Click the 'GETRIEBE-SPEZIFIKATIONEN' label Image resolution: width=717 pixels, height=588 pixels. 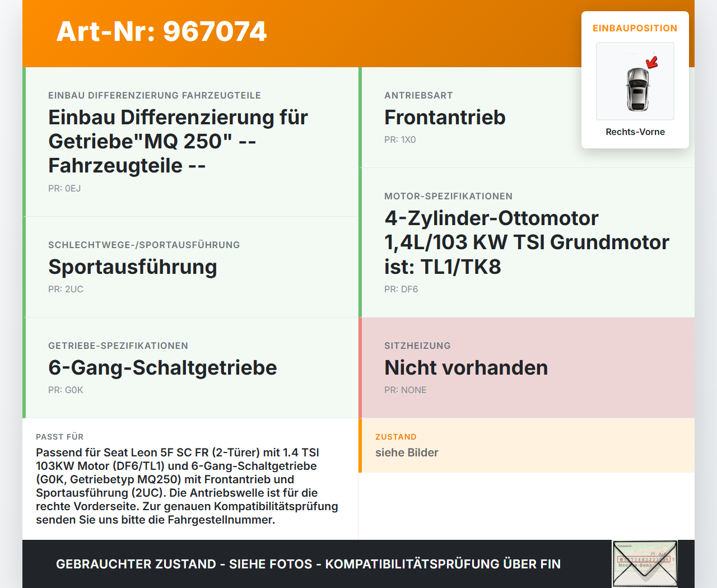click(118, 346)
